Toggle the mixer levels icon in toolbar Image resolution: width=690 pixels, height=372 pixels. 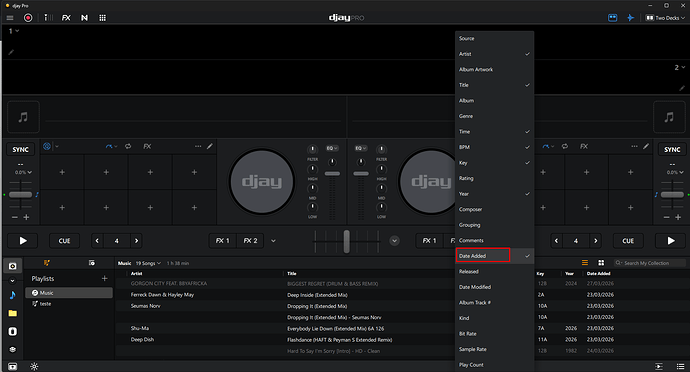click(x=48, y=18)
